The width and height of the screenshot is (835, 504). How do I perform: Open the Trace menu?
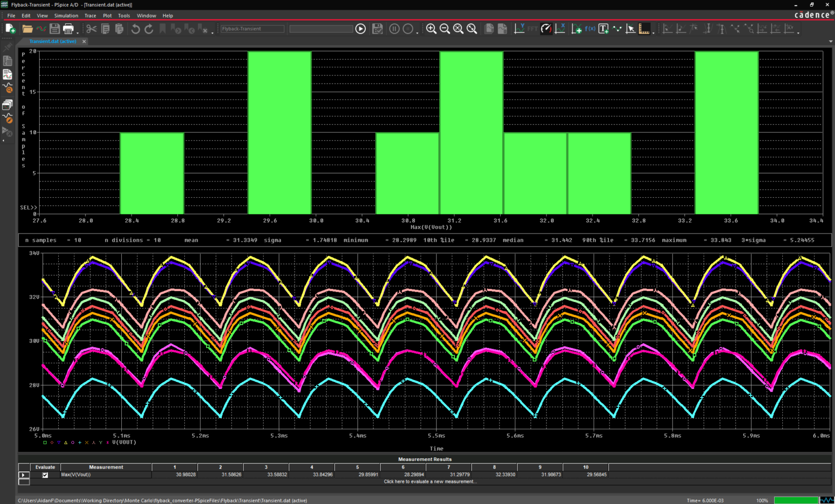pos(90,15)
